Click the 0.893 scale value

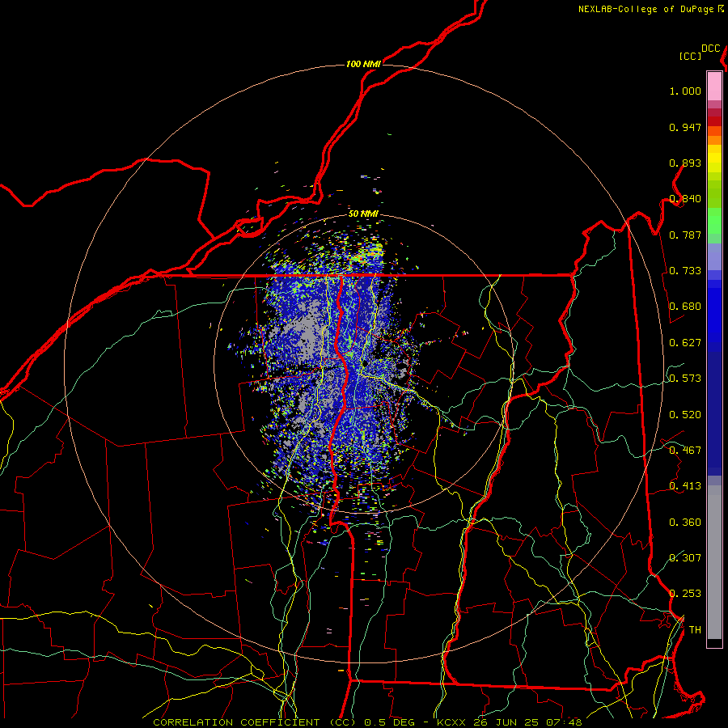click(x=685, y=163)
